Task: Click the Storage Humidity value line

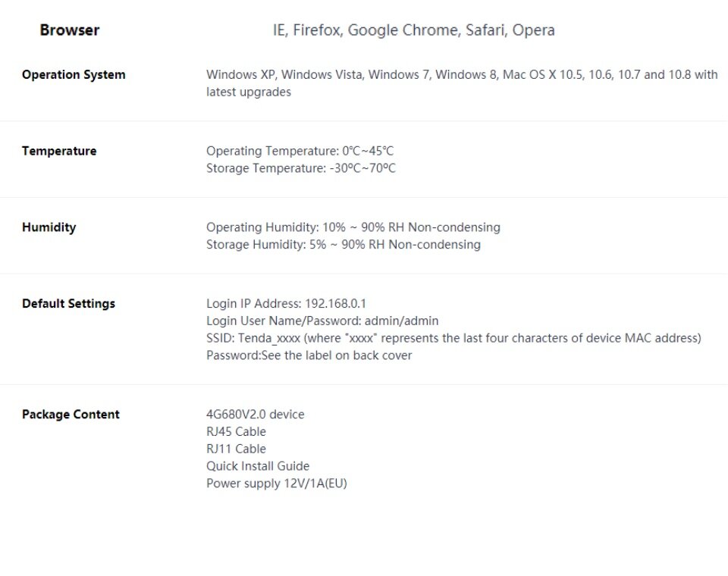Action: 343,245
